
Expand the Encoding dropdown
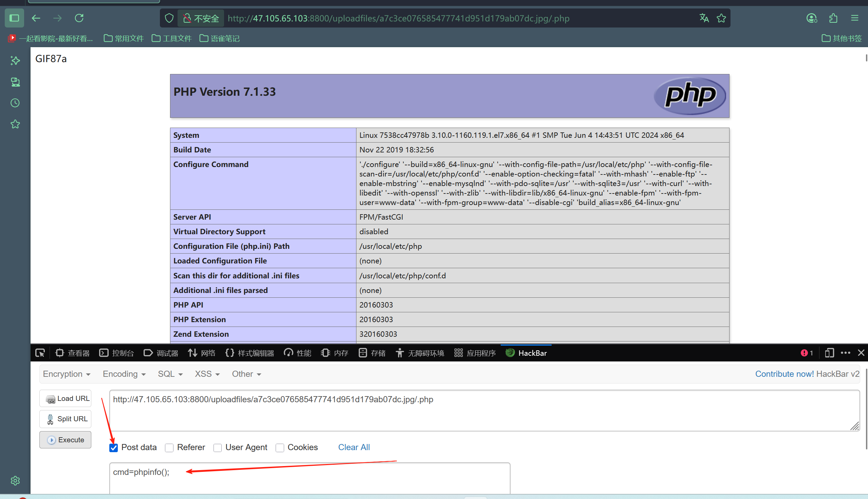pos(124,374)
